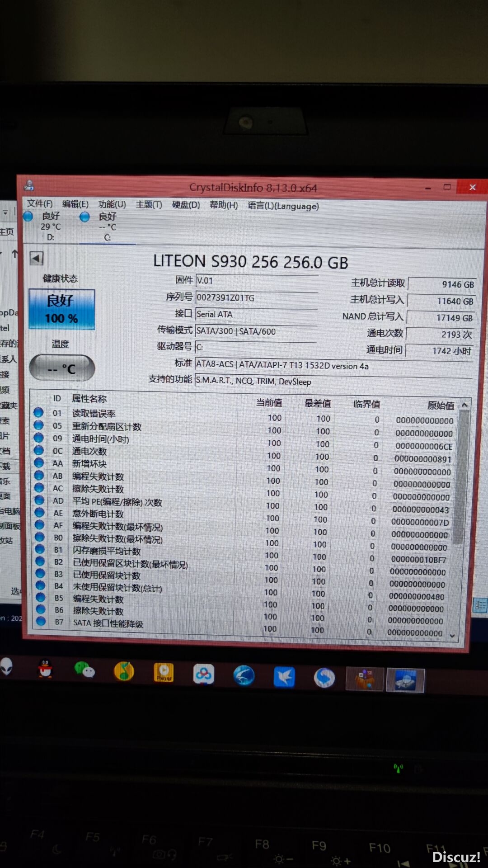
Task: Click the status circle for attribute B0
Action: 40,537
